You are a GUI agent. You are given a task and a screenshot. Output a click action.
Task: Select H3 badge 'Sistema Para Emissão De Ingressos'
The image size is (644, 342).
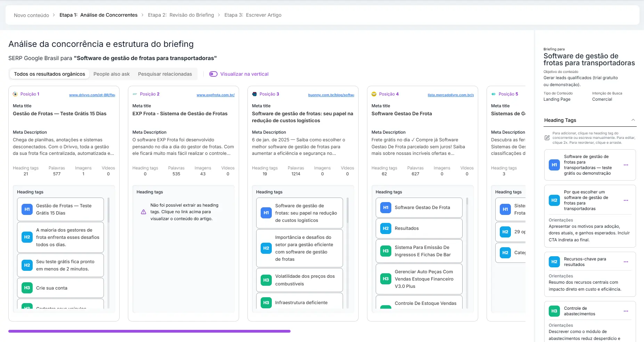click(386, 251)
